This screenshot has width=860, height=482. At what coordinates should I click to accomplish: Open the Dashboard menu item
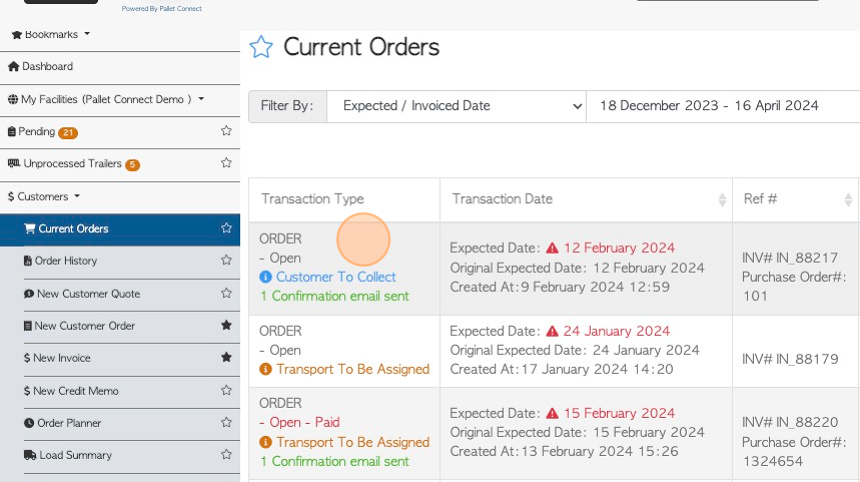[x=41, y=66]
